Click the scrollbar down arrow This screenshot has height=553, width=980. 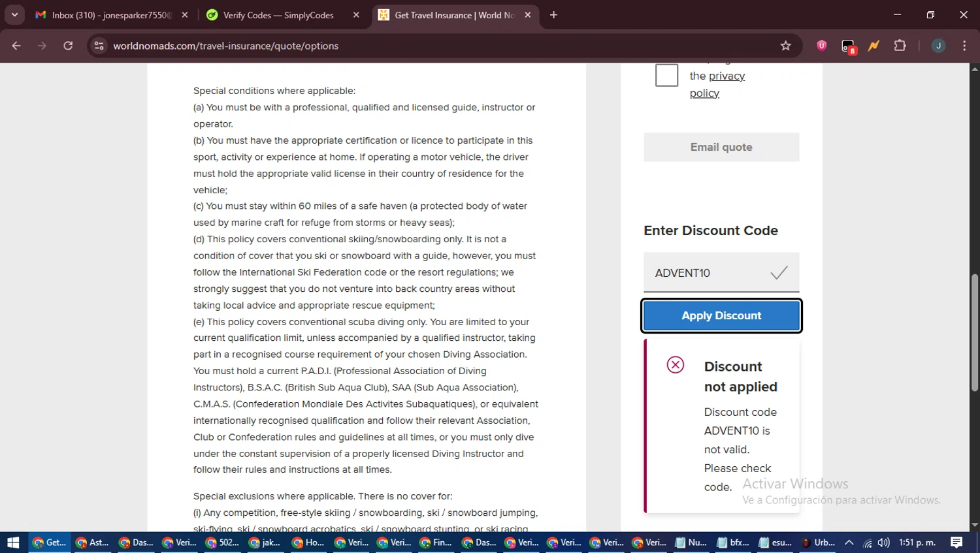tap(975, 525)
